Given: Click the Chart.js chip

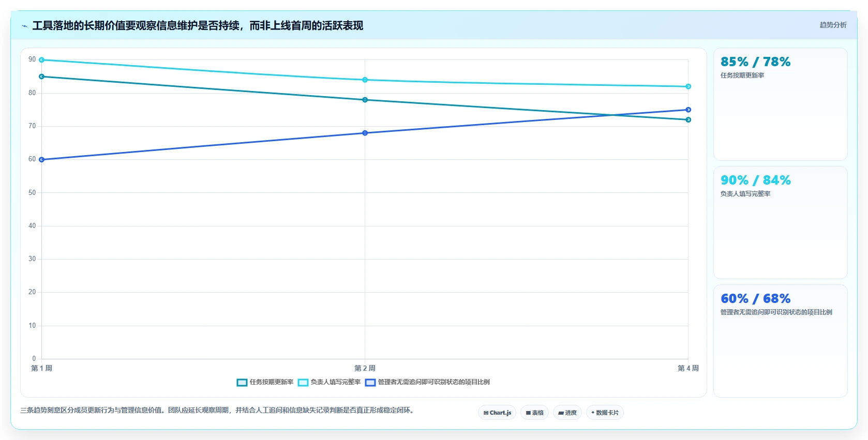Looking at the screenshot, I should tap(497, 413).
